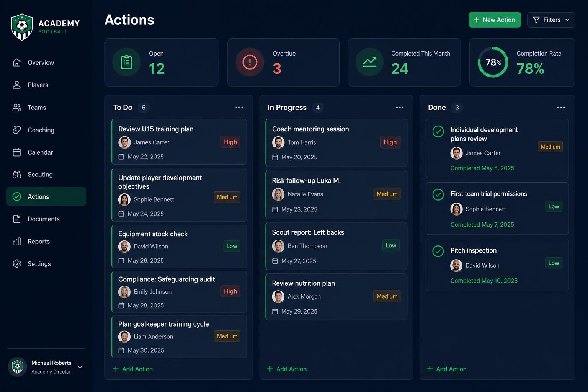Click the Overdue alert icon
588x392 pixels.
250,62
